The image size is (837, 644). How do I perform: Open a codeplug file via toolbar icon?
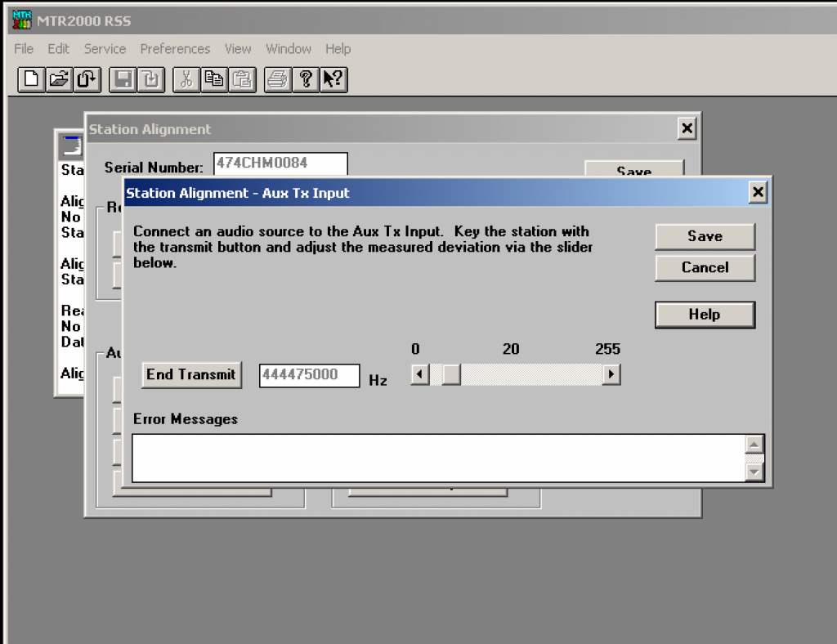pyautogui.click(x=59, y=80)
